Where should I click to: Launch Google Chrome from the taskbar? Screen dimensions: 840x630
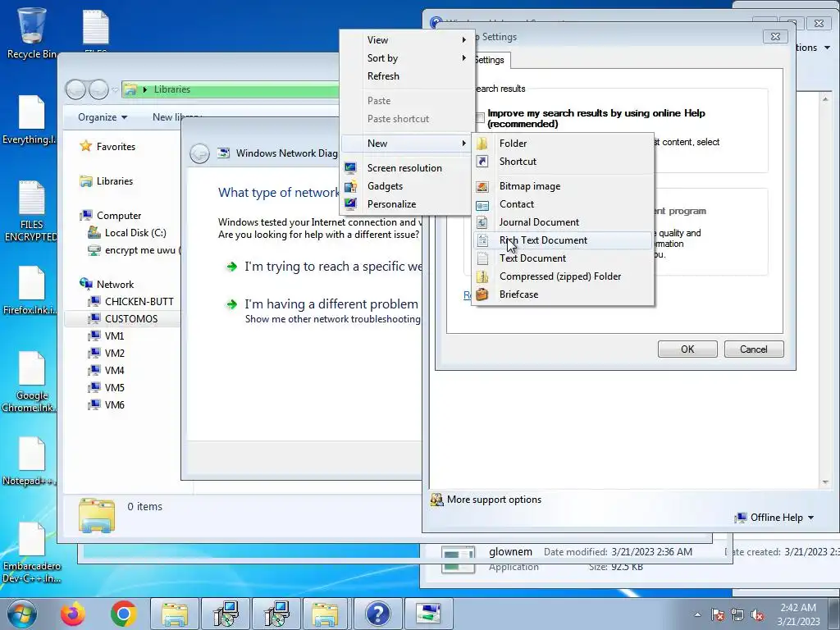(x=123, y=614)
